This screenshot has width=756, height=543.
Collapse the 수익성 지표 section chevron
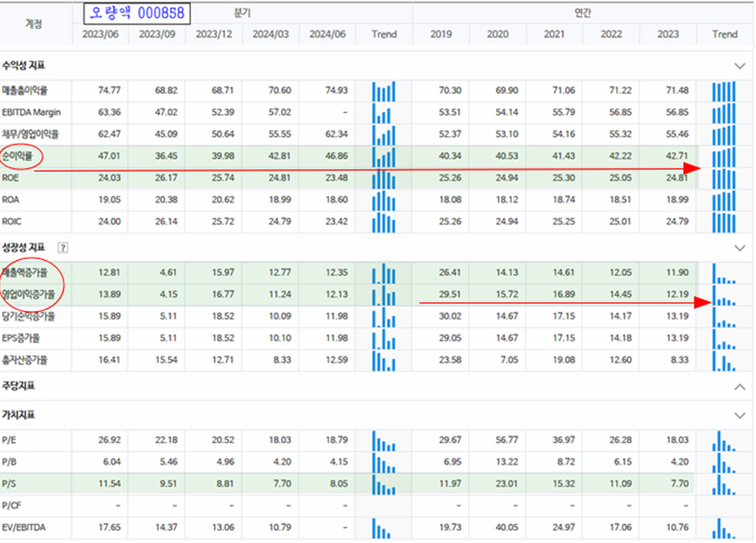tap(739, 65)
